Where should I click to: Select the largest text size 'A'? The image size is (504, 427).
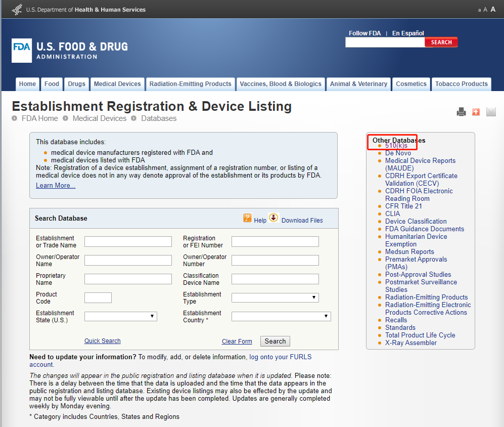pos(493,9)
